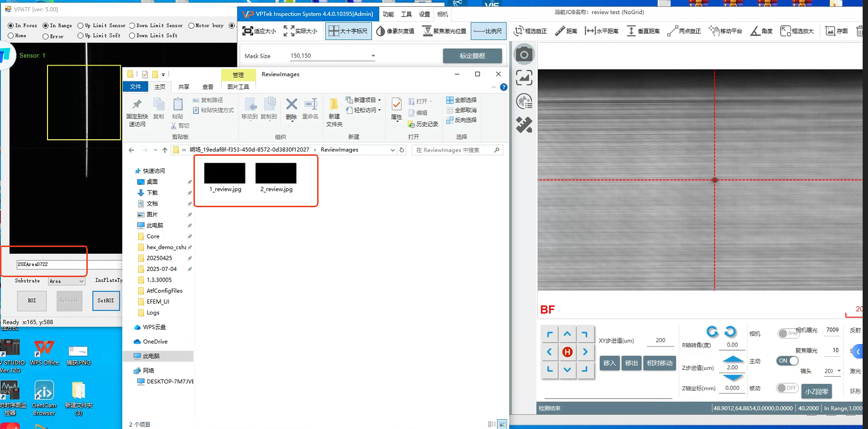Screen dimensions: 868x429
Task: Open the Substrate Area dropdown
Action: [x=81, y=281]
